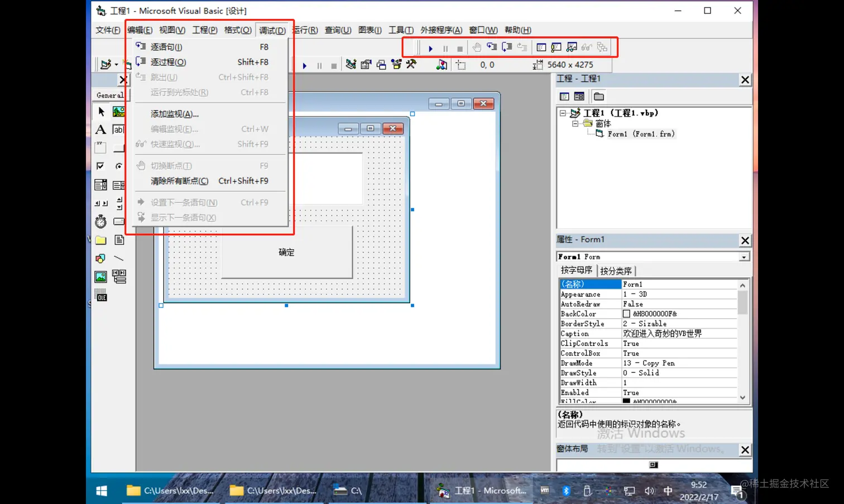This screenshot has width=844, height=504.
Task: Click Step Over icon on debug toolbar
Action: click(507, 47)
